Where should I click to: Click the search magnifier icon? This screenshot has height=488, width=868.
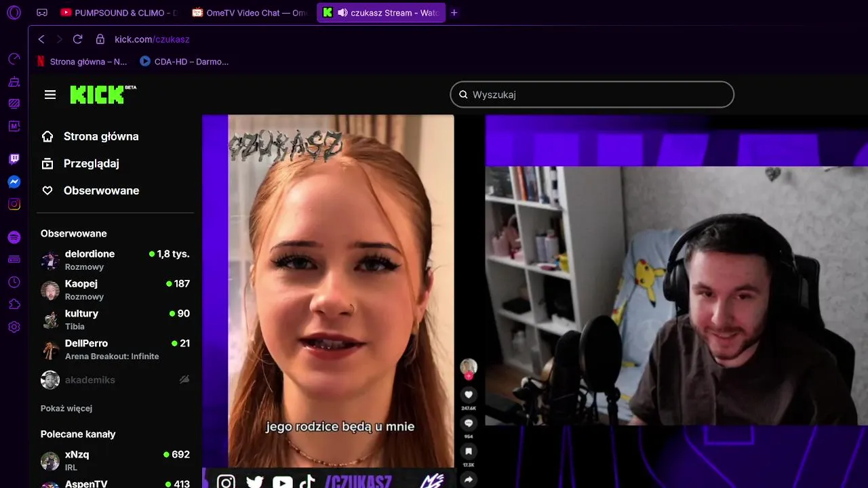[463, 94]
